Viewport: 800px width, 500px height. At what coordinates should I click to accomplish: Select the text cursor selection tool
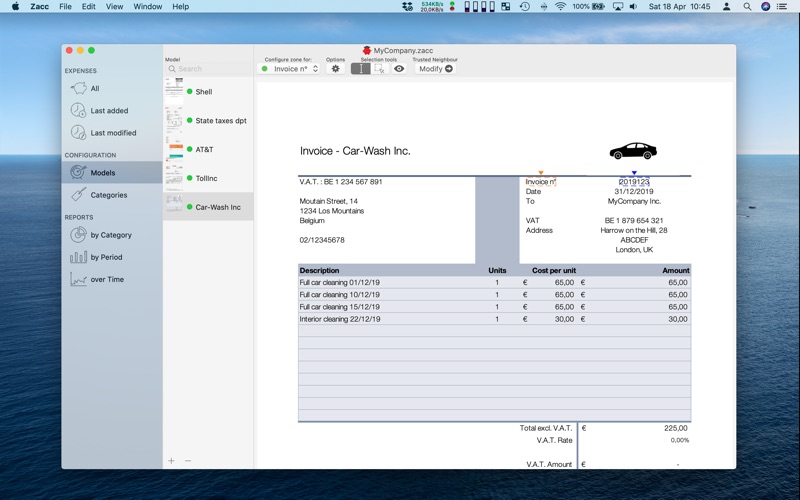(360, 68)
